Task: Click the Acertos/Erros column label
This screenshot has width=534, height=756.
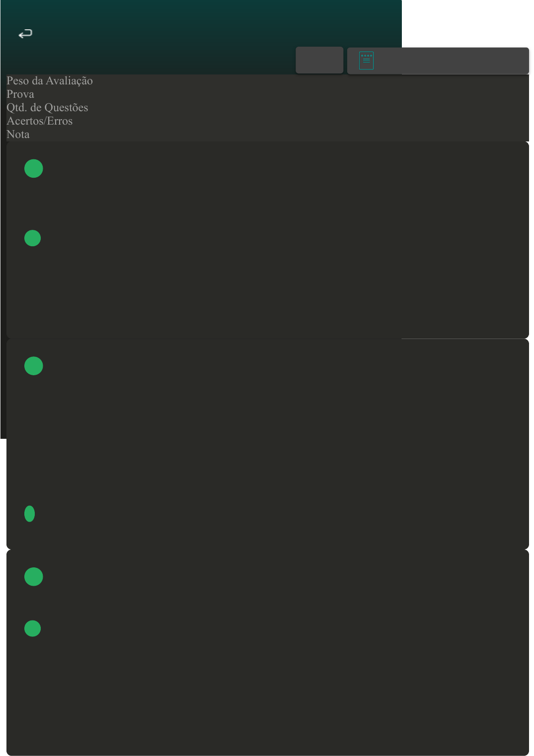Action: point(40,121)
